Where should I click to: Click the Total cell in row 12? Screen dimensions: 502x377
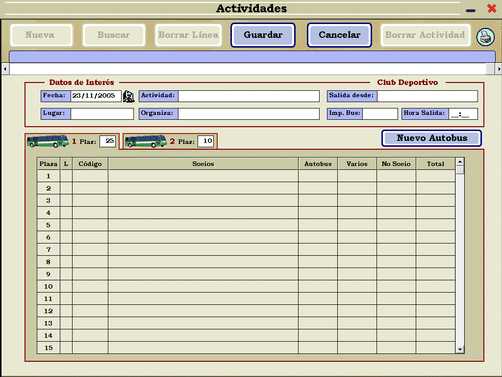point(436,311)
